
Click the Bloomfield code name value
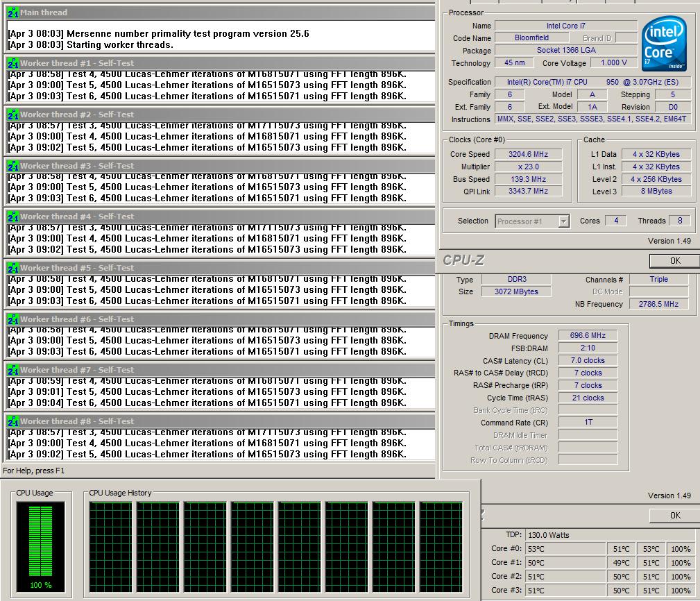coord(531,38)
